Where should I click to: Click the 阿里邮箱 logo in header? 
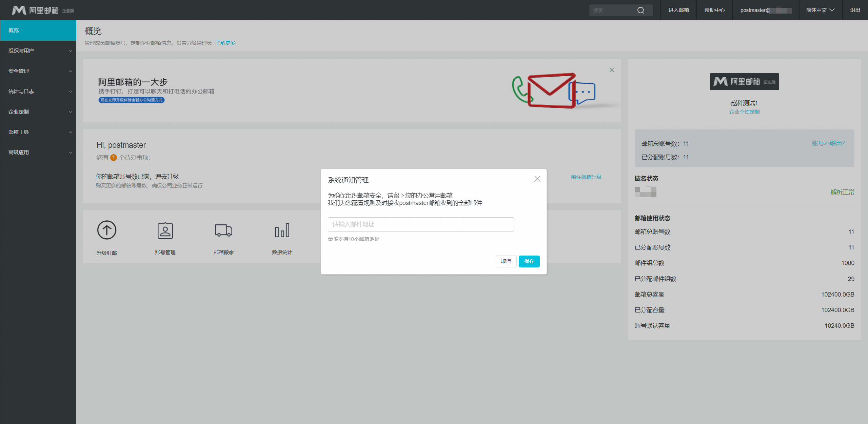pyautogui.click(x=43, y=10)
